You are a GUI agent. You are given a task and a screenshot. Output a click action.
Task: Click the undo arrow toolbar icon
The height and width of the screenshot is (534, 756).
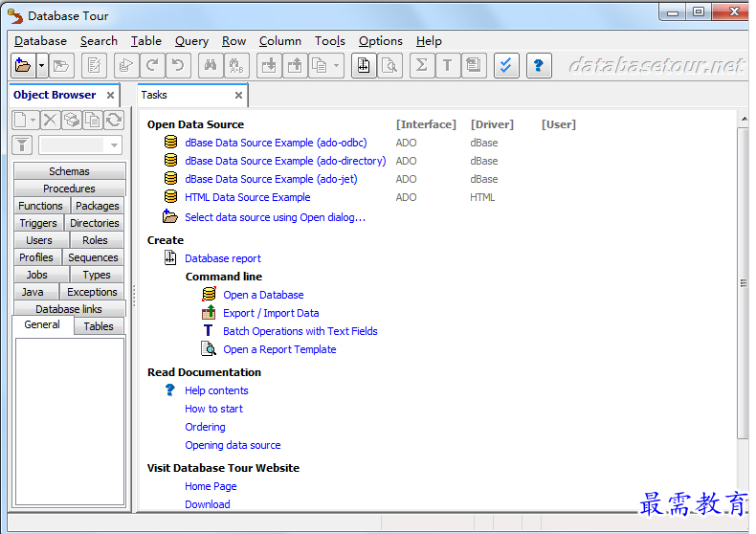pos(178,65)
